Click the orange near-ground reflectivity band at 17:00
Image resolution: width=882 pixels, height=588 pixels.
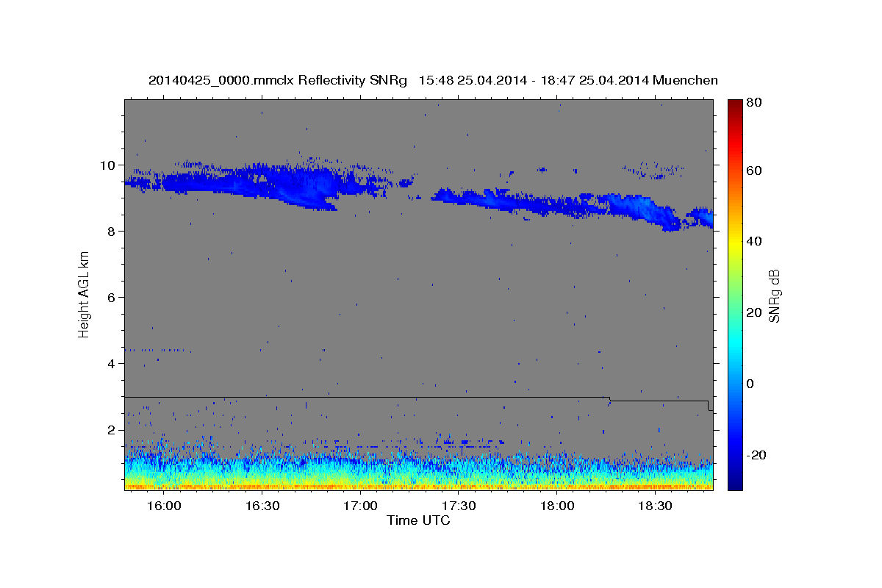(361, 486)
